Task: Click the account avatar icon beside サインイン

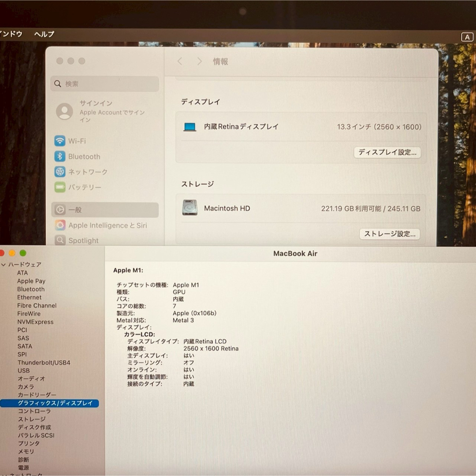Action: pyautogui.click(x=64, y=112)
